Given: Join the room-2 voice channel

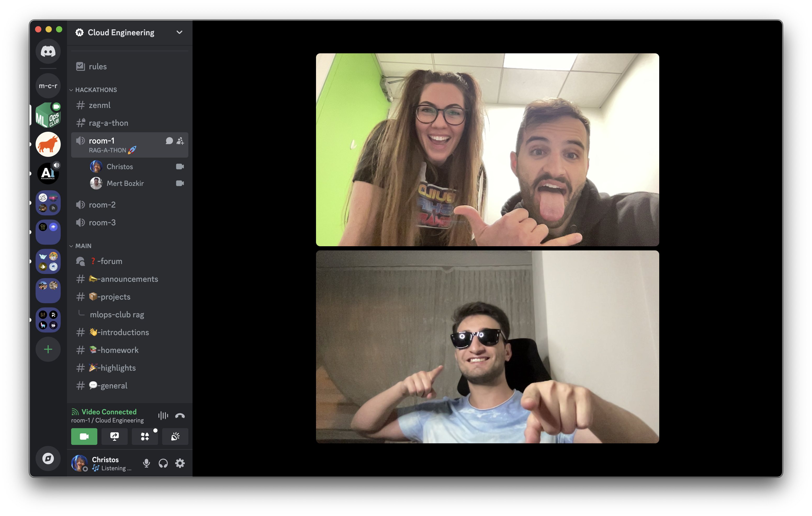Looking at the screenshot, I should [102, 205].
